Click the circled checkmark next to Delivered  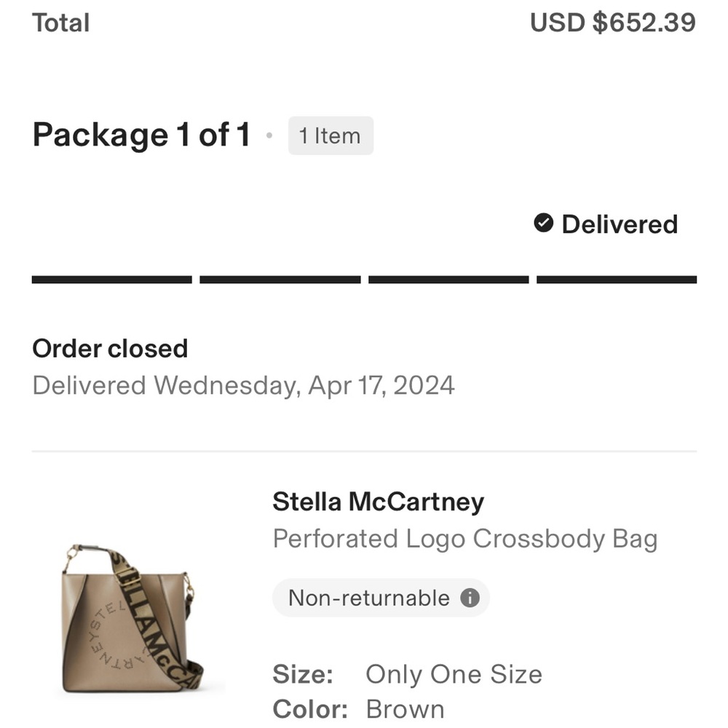click(543, 223)
